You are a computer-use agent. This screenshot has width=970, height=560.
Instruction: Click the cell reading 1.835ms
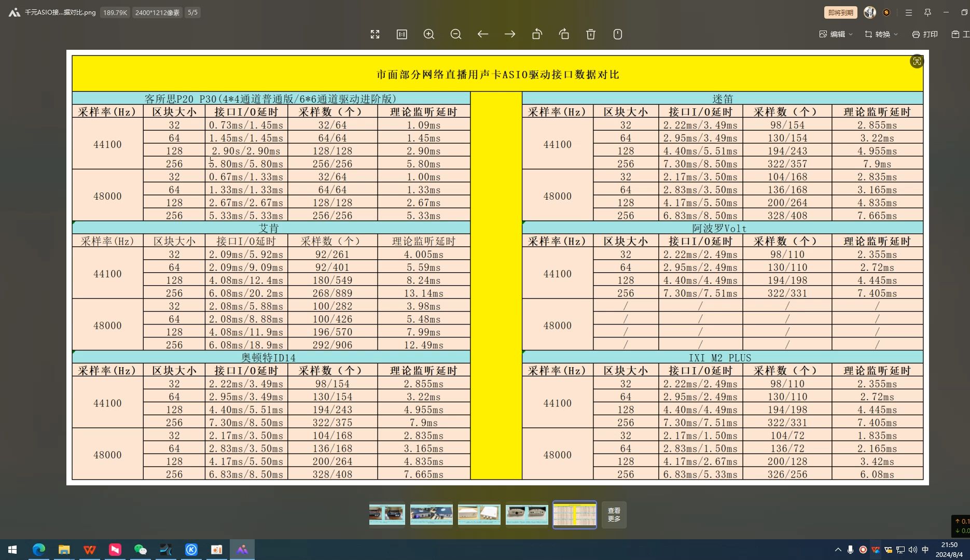(877, 436)
